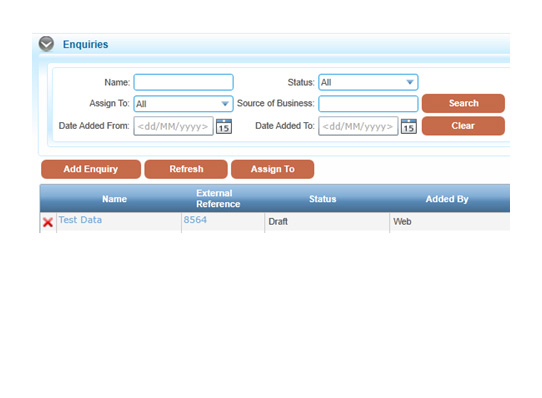Open the Assign To filter dropdown
542x398 pixels.
coord(184,104)
